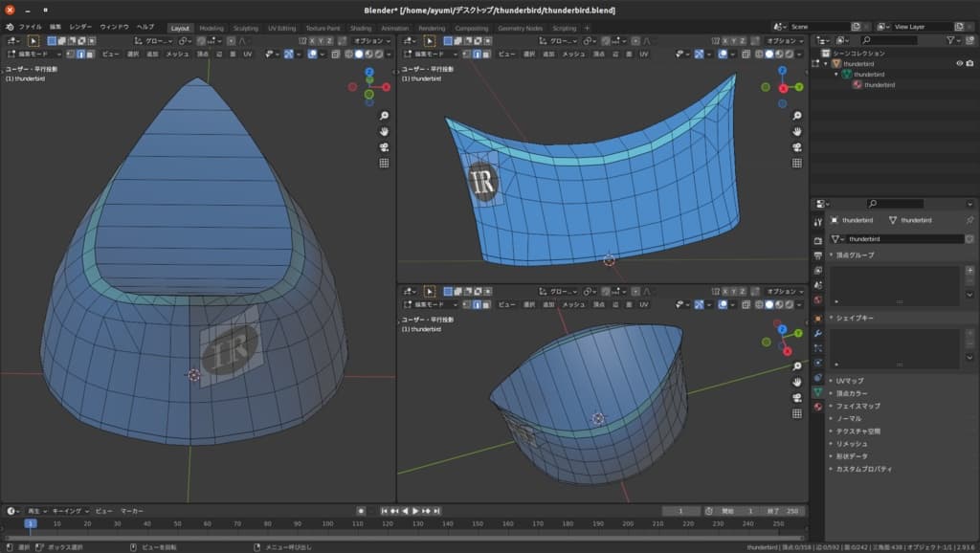Click the hand pan icon in left viewport
Viewport: 980px width, 553px height.
pyautogui.click(x=384, y=131)
